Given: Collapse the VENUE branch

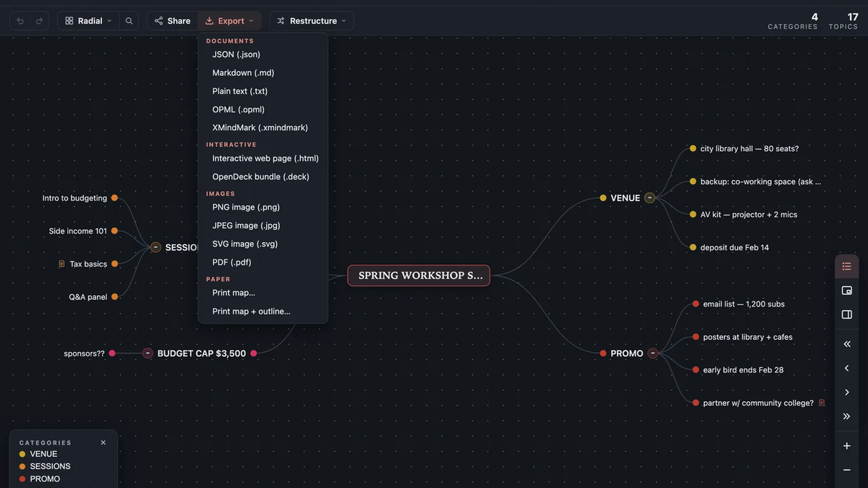Looking at the screenshot, I should [x=650, y=197].
